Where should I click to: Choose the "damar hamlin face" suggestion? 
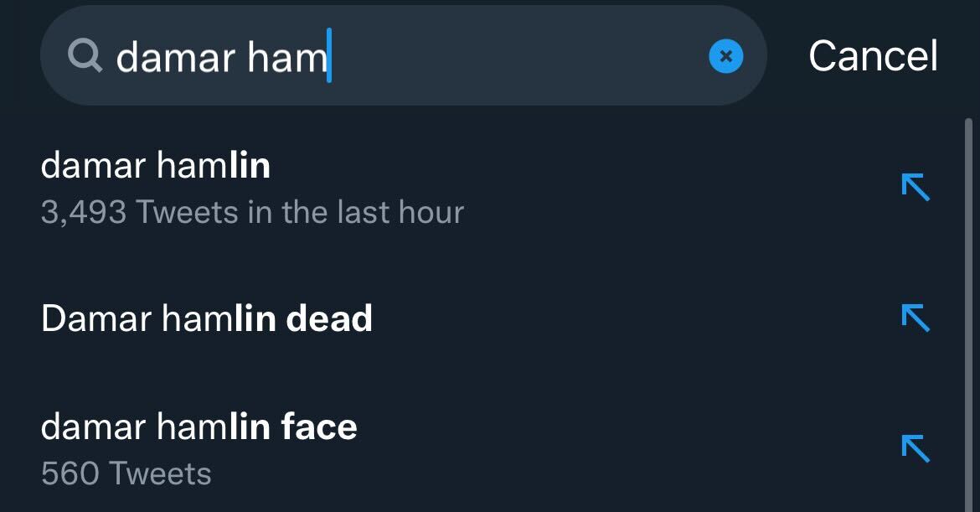point(199,427)
